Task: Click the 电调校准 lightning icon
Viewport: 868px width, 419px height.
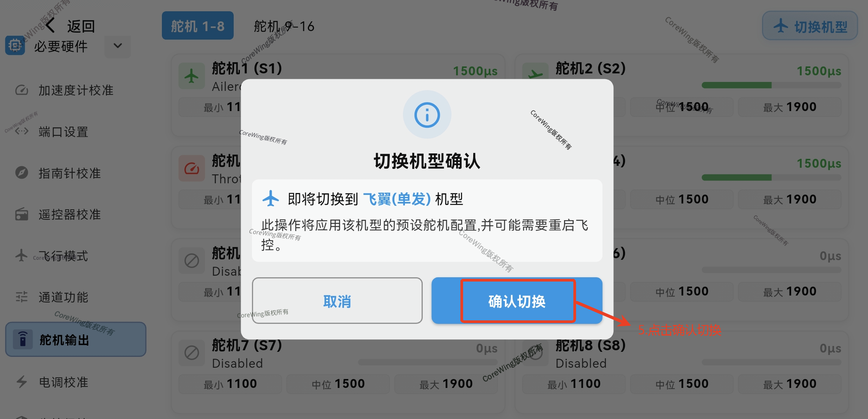Action: pos(22,382)
